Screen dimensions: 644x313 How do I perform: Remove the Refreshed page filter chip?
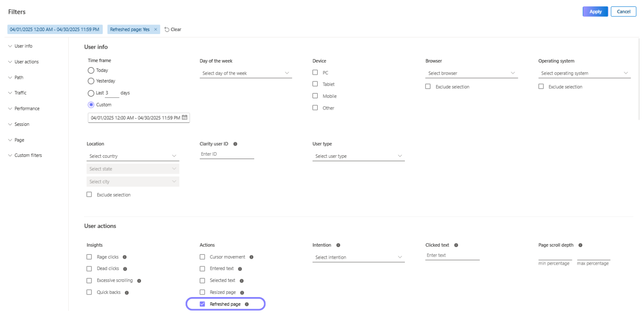(x=156, y=29)
